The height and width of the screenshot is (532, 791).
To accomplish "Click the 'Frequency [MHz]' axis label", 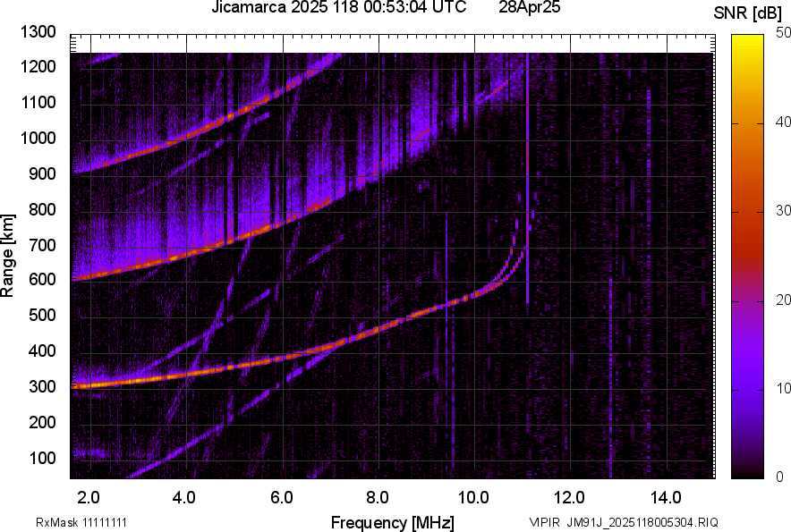I will coord(393,522).
